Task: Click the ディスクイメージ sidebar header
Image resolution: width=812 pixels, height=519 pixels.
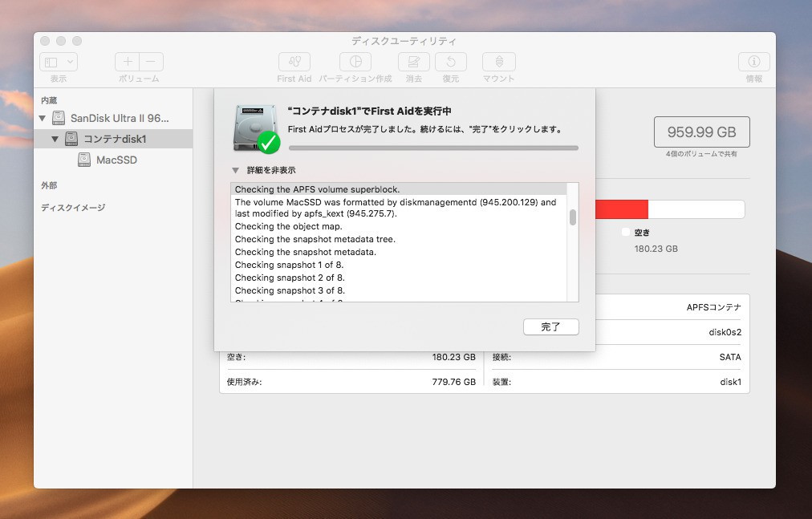Action: 73,208
